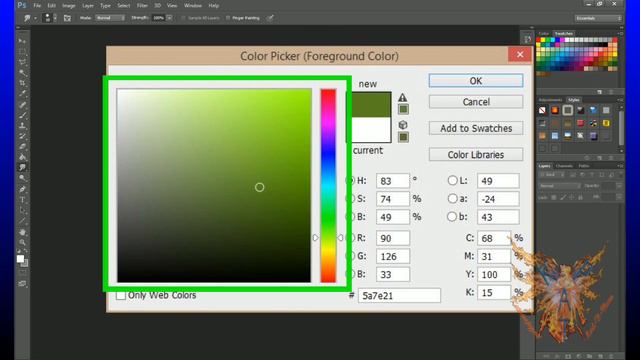This screenshot has width=640, height=360.
Task: Select the Path Selection tool
Action: tap(22, 211)
